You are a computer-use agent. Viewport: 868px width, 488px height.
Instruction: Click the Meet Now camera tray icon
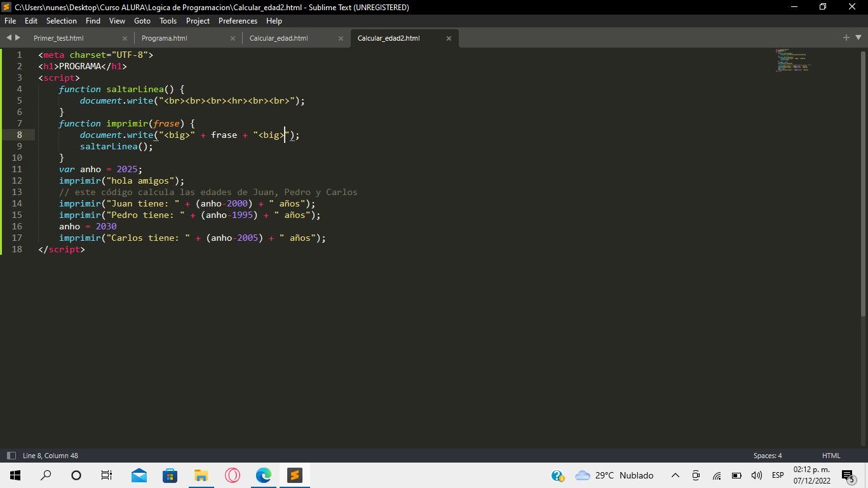click(696, 475)
